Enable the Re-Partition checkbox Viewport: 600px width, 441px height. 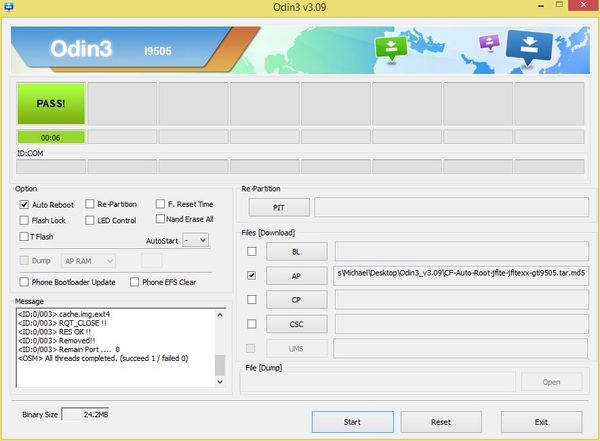pos(90,204)
